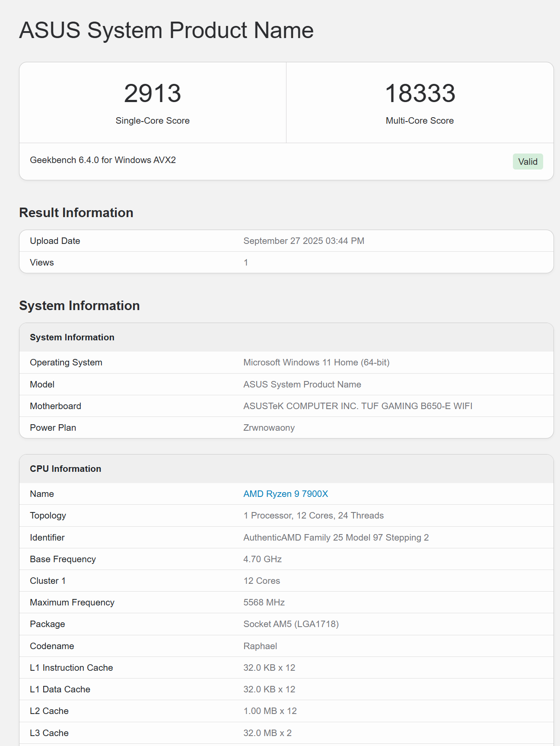This screenshot has width=560, height=746.
Task: Select the single-core score 2913
Action: [153, 93]
